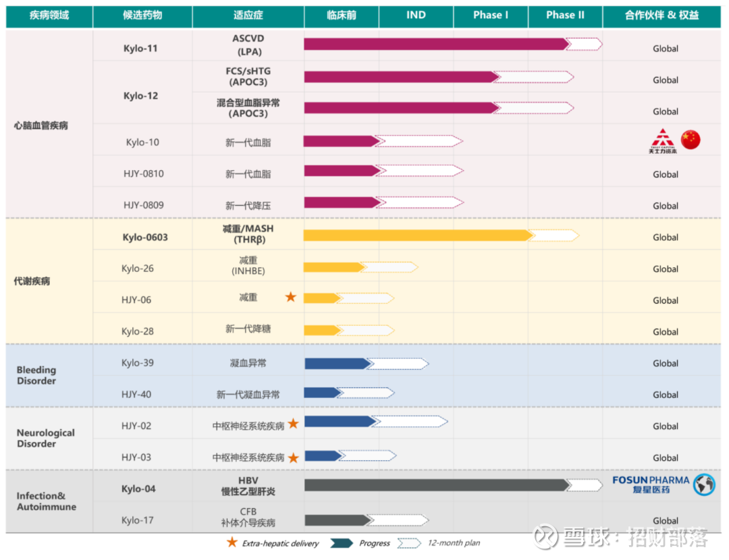This screenshot has width=729, height=560.
Task: Click the orange star next to HJY-06 减重
Action: [x=290, y=296]
